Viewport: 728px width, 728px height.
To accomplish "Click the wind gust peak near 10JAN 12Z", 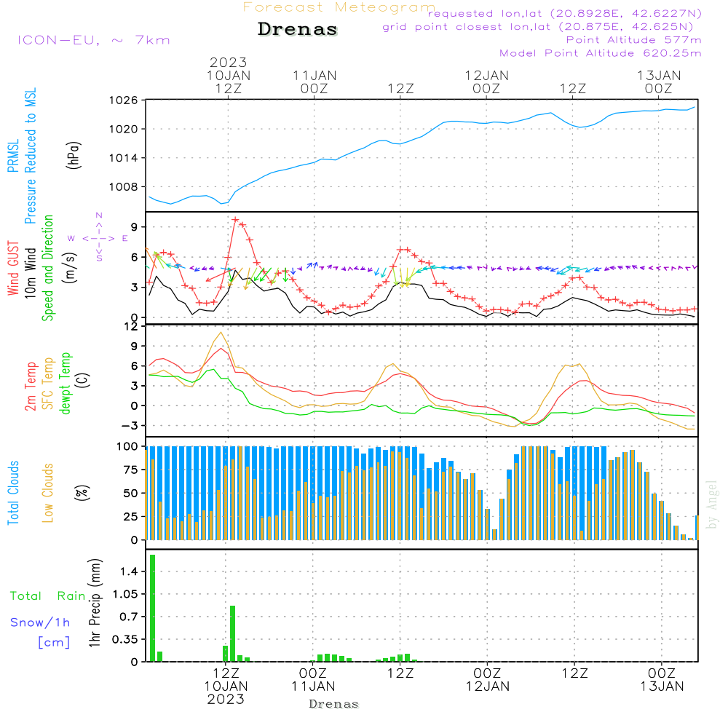I will pyautogui.click(x=235, y=220).
